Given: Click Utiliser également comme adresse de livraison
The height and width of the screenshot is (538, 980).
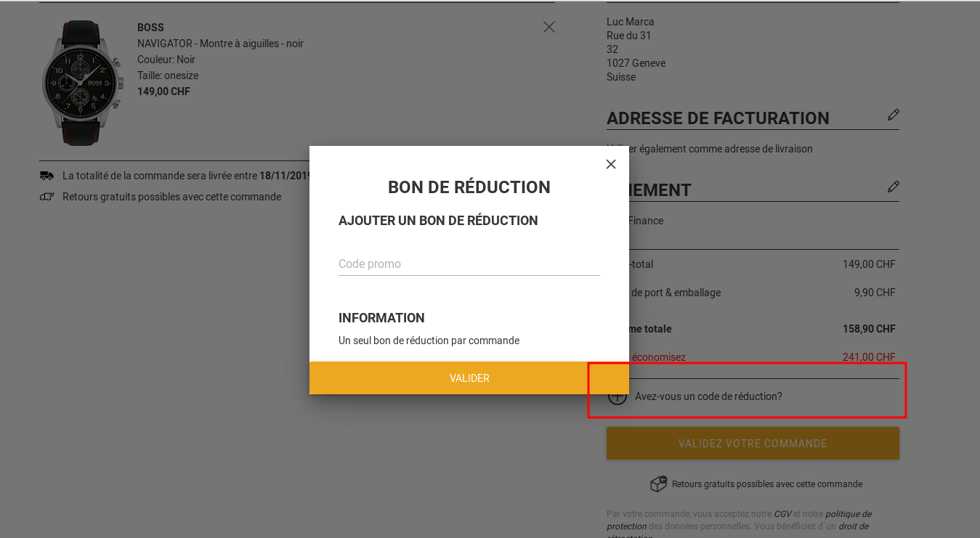Looking at the screenshot, I should coord(726,148).
